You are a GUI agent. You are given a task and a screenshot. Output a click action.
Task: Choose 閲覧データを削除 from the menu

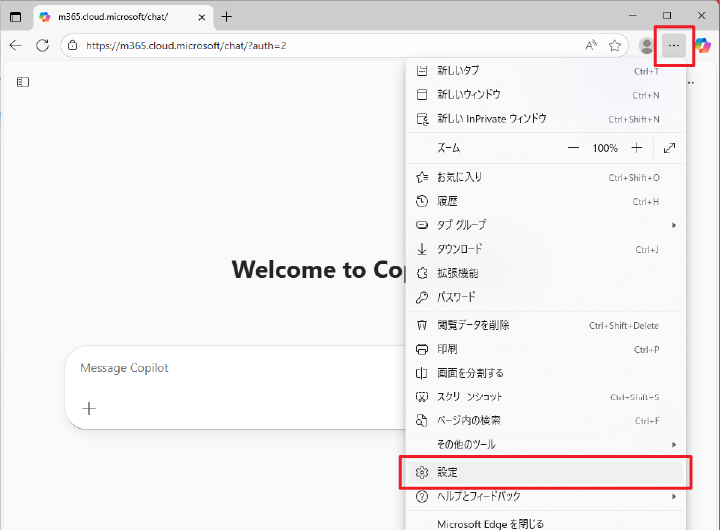click(x=545, y=325)
